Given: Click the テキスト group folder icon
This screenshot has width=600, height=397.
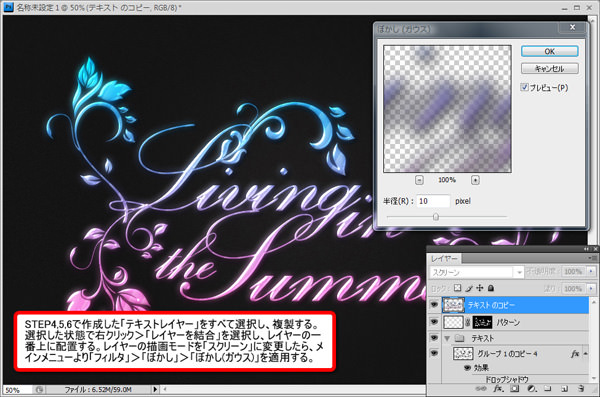Looking at the screenshot, I should 459,338.
